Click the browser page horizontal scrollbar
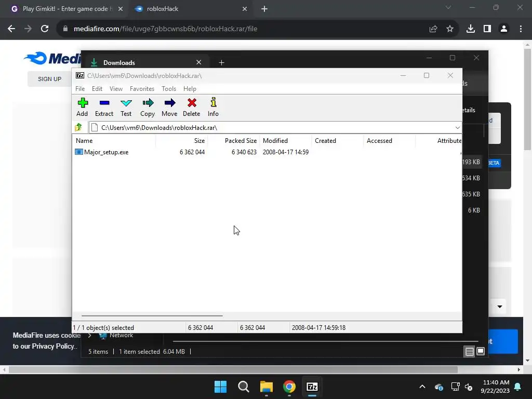The height and width of the screenshot is (399, 532). [x=233, y=369]
